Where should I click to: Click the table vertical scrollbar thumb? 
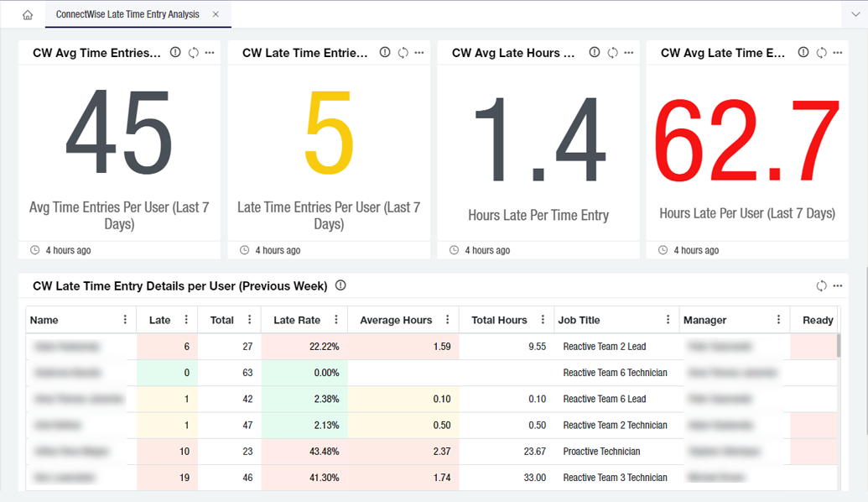click(x=839, y=345)
